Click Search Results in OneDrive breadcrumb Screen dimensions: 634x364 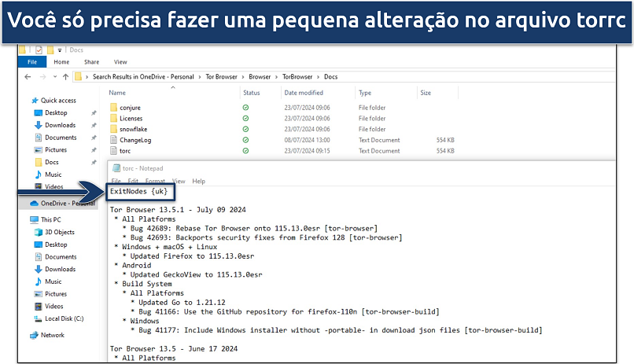pos(143,77)
